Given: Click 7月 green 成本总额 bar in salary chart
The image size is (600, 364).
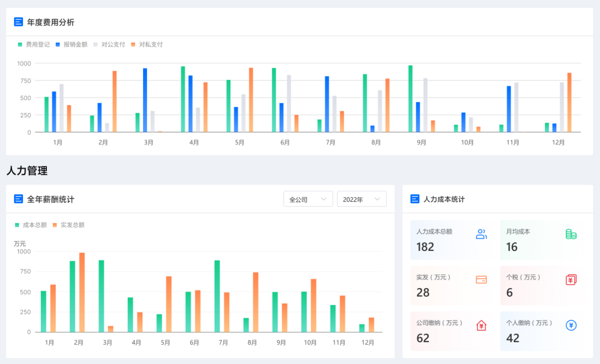Looking at the screenshot, I should click(217, 296).
